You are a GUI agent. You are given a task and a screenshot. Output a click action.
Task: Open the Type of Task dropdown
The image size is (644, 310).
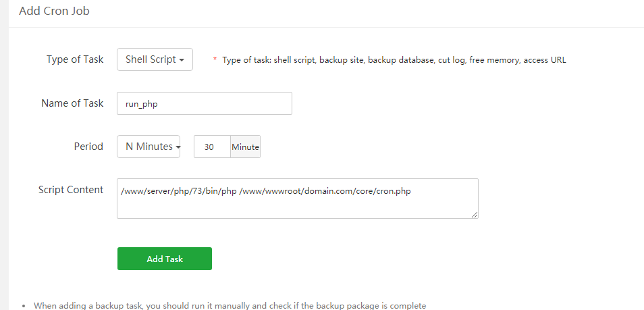[x=155, y=59]
